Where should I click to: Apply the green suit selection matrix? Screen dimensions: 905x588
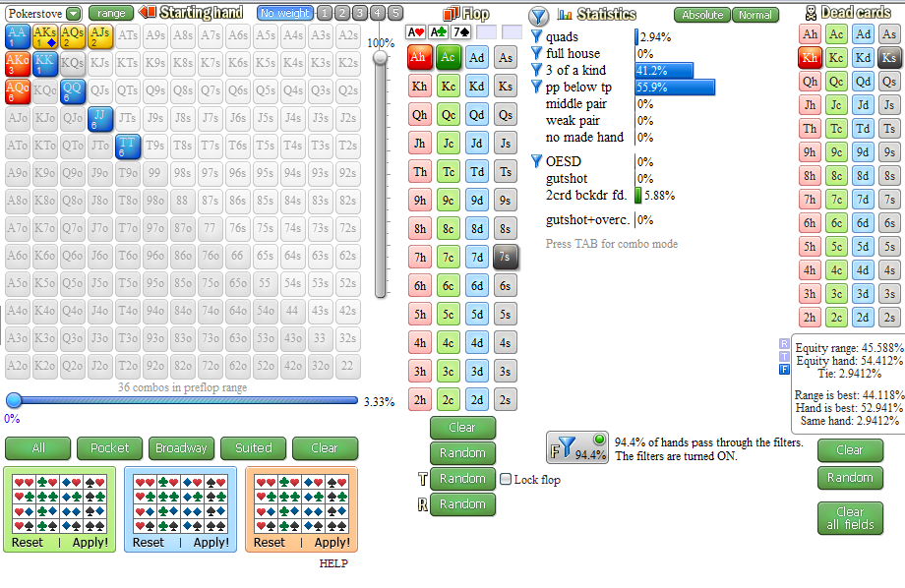point(90,543)
